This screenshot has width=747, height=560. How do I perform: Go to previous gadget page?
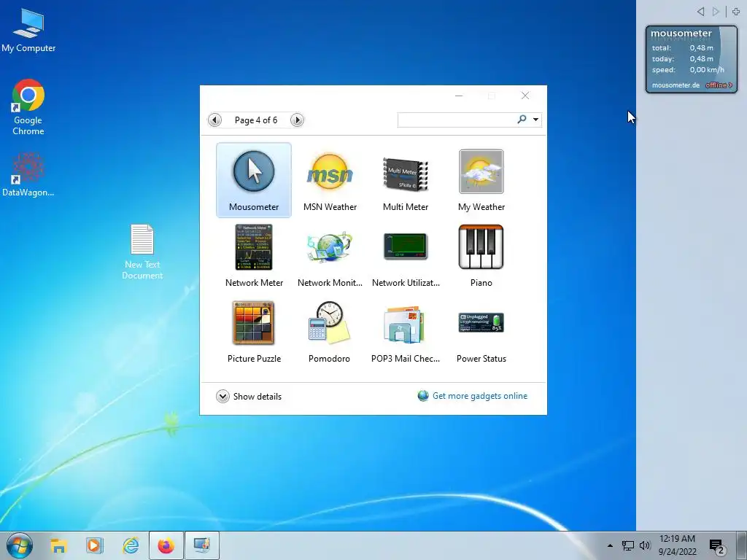click(215, 120)
